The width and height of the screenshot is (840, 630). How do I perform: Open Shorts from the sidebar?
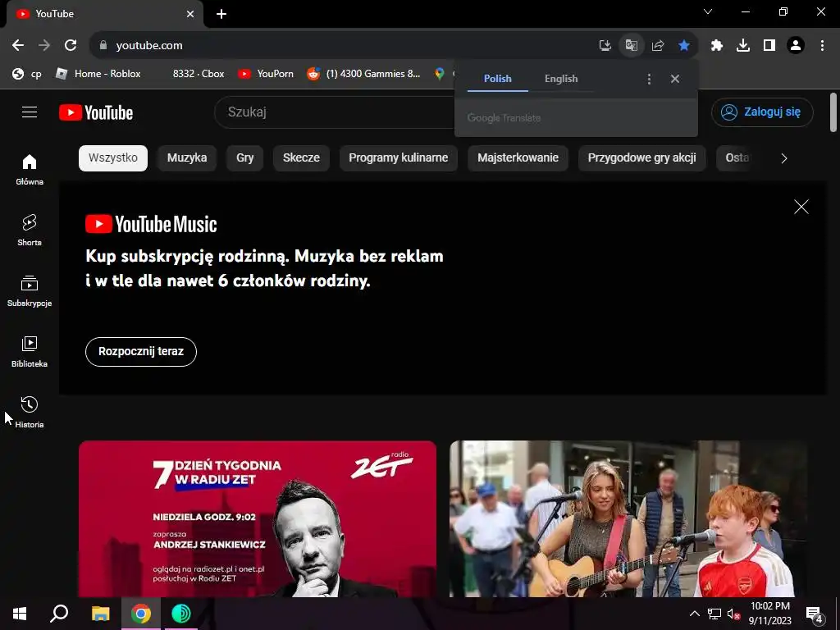coord(30,231)
